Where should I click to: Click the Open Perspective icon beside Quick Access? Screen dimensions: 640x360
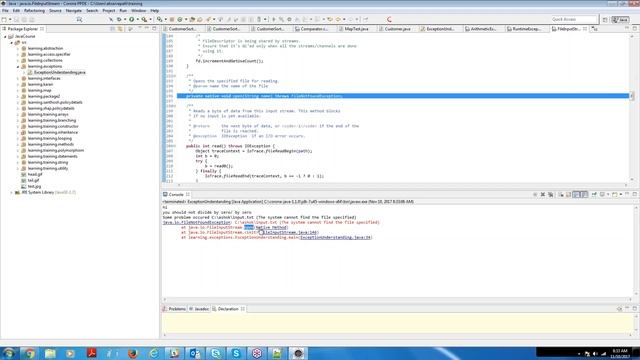pyautogui.click(x=605, y=19)
